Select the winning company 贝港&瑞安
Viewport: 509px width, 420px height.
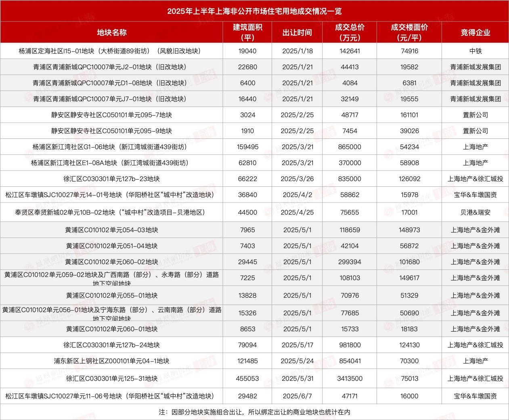click(475, 212)
